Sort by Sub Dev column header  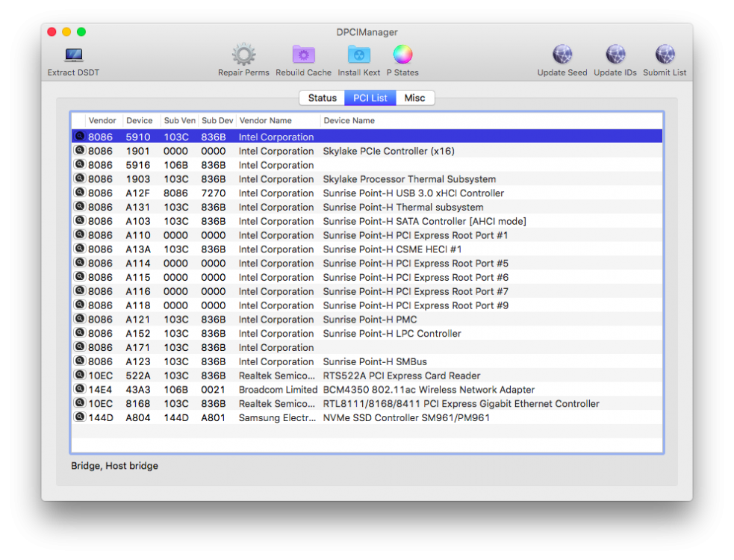pyautogui.click(x=217, y=120)
